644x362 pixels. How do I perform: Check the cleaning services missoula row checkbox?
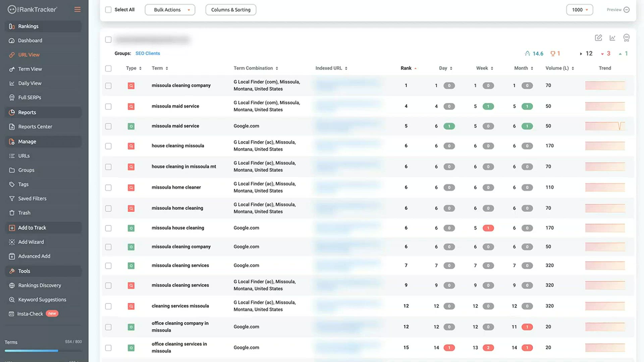[108, 306]
